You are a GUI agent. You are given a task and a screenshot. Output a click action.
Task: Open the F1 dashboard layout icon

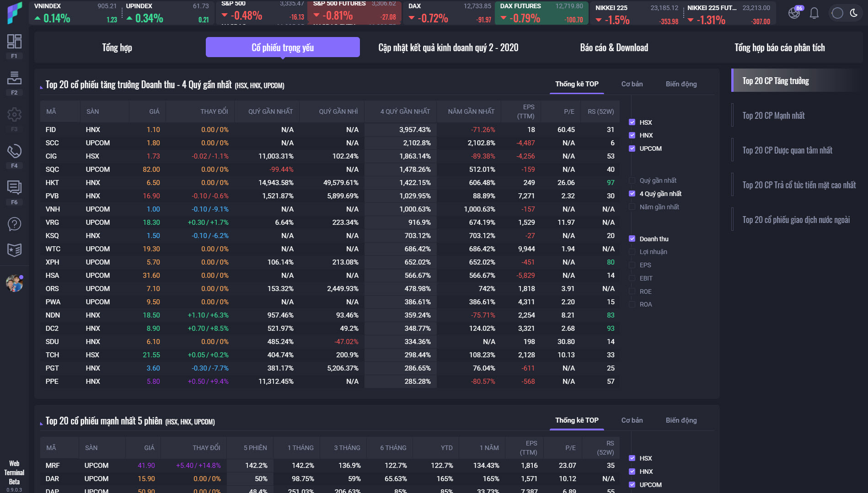click(14, 42)
